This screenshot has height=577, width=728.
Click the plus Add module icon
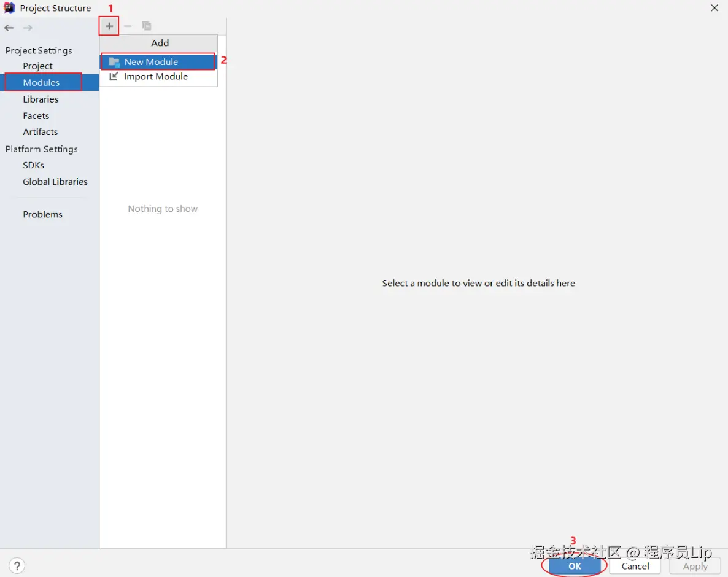pos(109,26)
